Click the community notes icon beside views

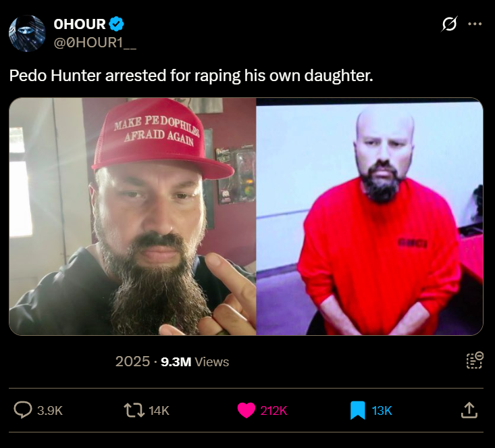pyautogui.click(x=475, y=360)
